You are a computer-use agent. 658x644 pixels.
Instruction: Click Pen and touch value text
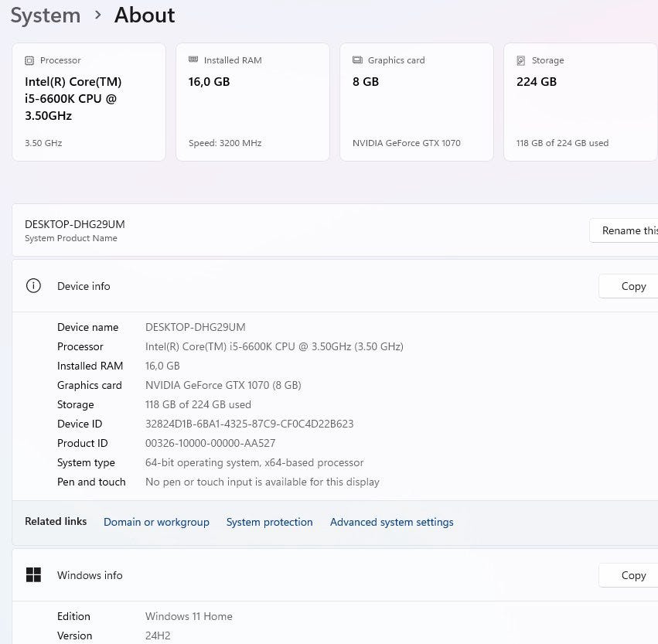[262, 482]
